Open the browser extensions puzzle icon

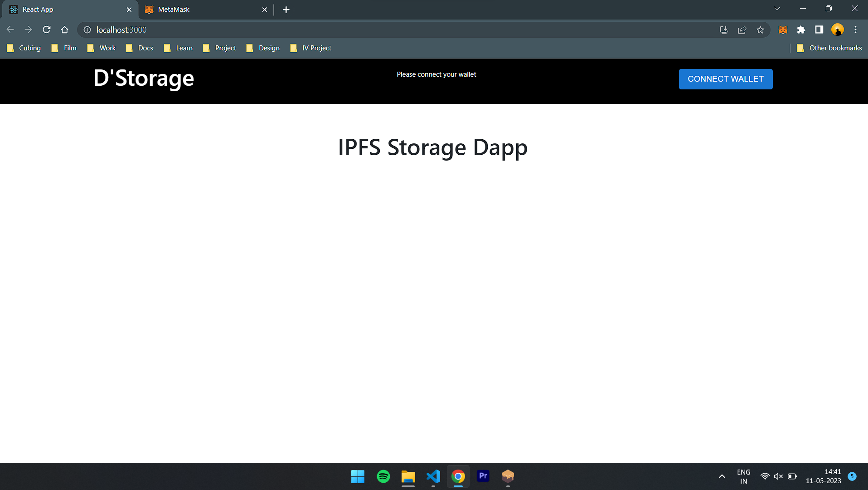(800, 29)
